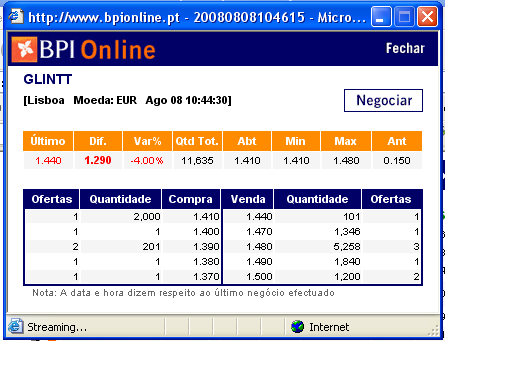
Task: Click the Dif. column header
Action: (x=98, y=141)
